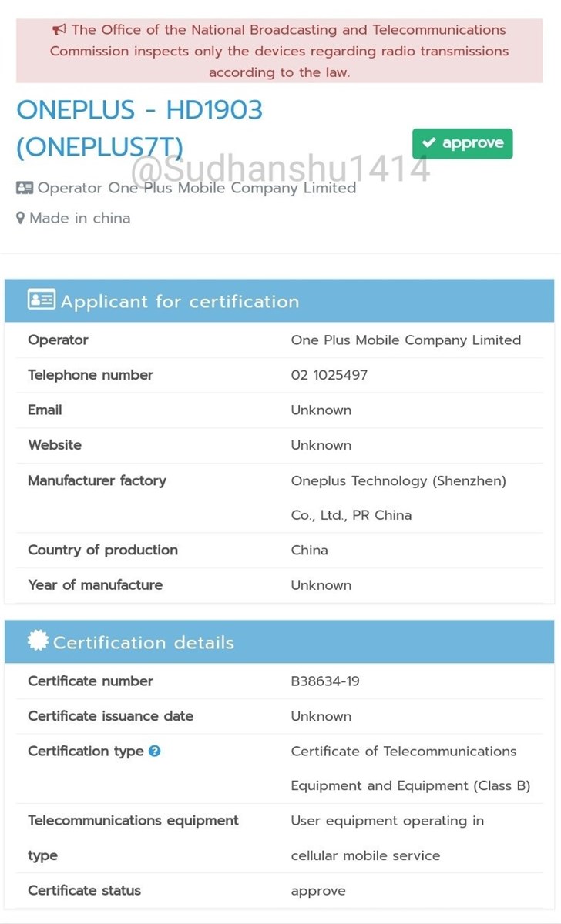Screen dimensions: 561x924
Task: Click the Certificate status approve value
Action: (317, 890)
